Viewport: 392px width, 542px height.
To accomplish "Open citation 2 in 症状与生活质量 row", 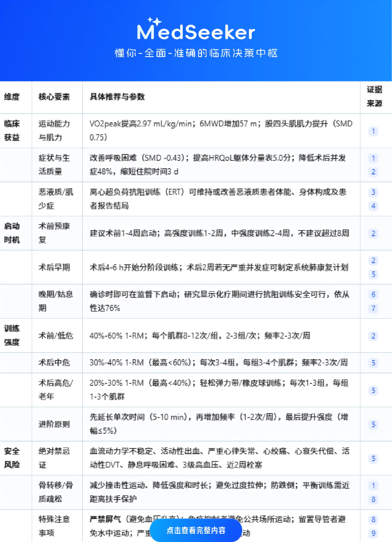I will (373, 172).
